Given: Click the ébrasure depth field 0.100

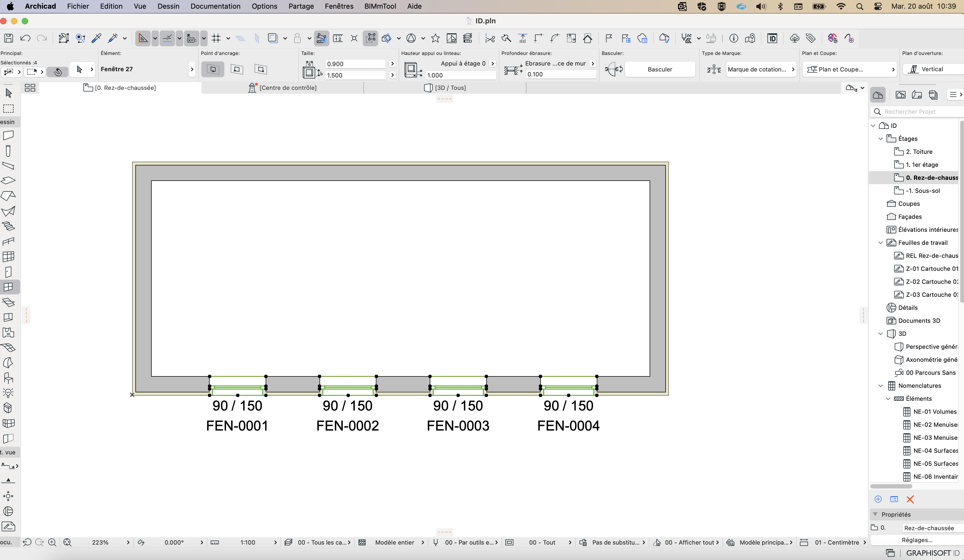Looking at the screenshot, I should pyautogui.click(x=561, y=74).
